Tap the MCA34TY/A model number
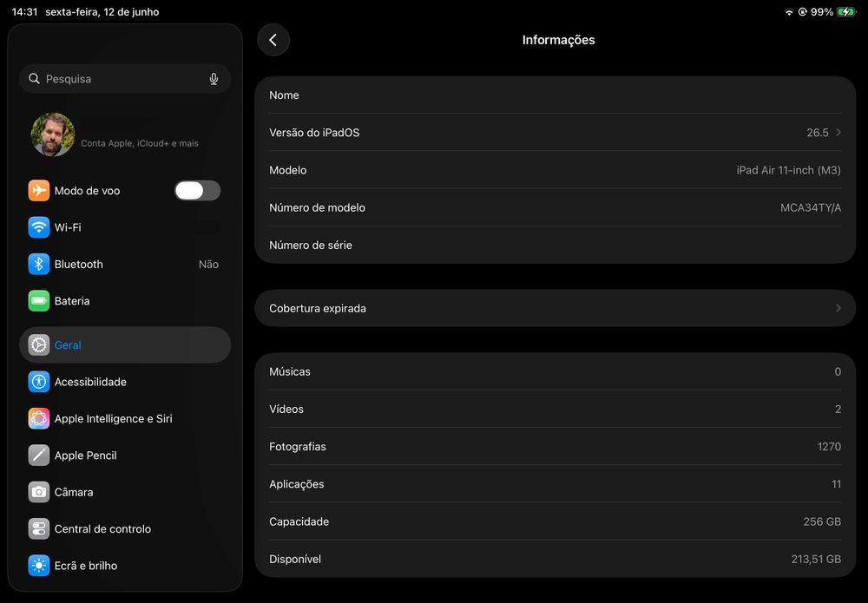 click(x=811, y=208)
